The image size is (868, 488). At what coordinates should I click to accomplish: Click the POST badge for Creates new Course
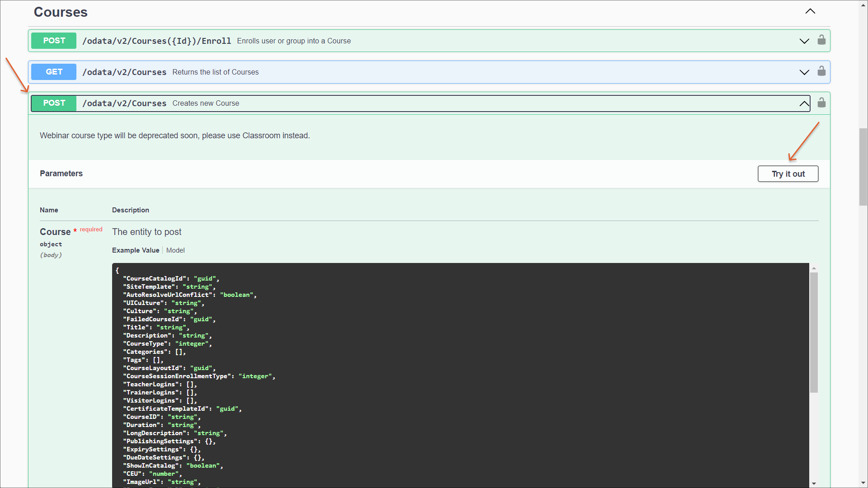tap(54, 103)
